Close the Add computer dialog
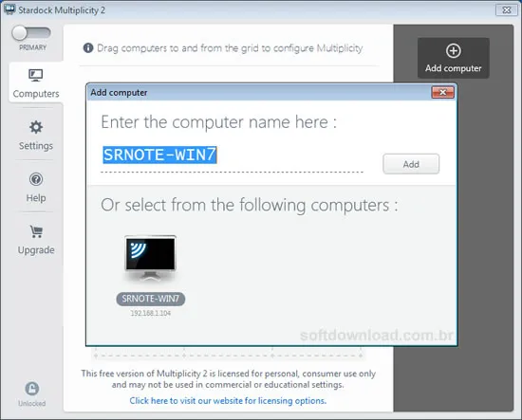 click(x=442, y=92)
